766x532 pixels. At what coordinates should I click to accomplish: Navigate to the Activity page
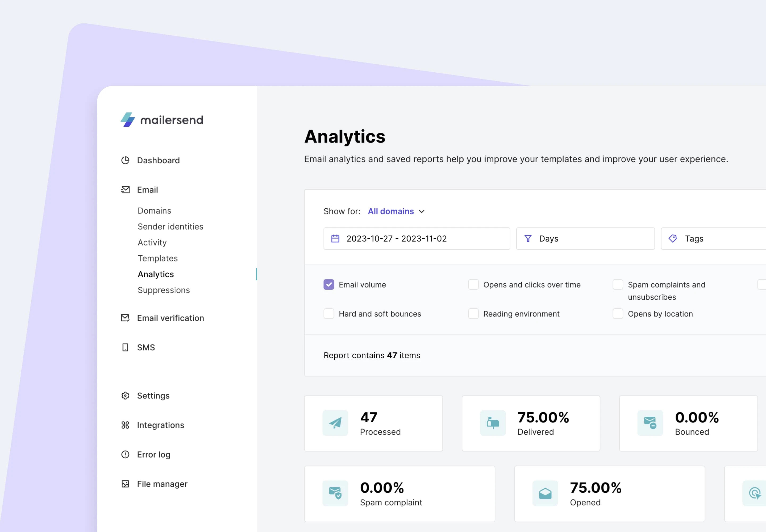point(152,243)
